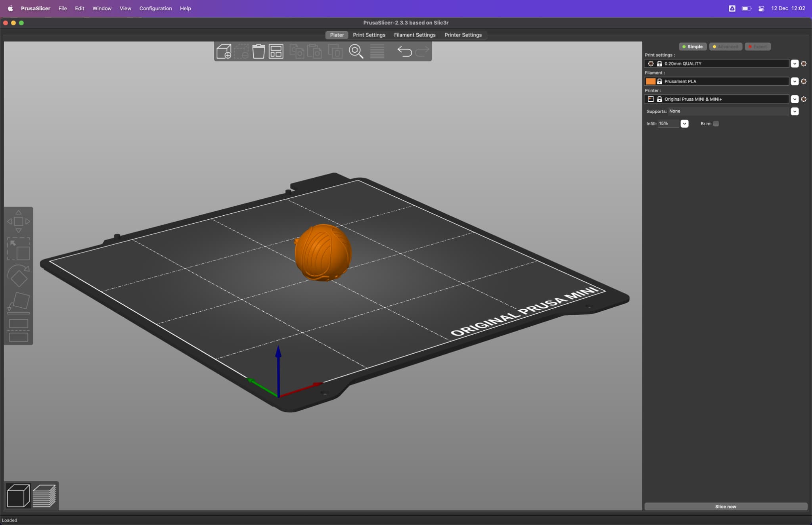The width and height of the screenshot is (812, 525).
Task: Open the Infill percentage dropdown
Action: (x=684, y=124)
